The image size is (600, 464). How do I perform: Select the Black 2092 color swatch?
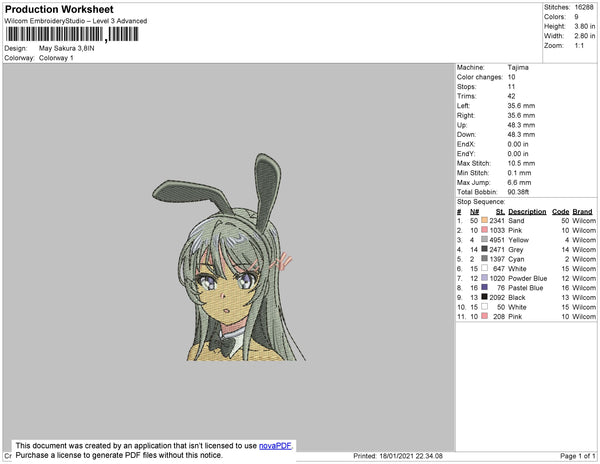pos(484,297)
